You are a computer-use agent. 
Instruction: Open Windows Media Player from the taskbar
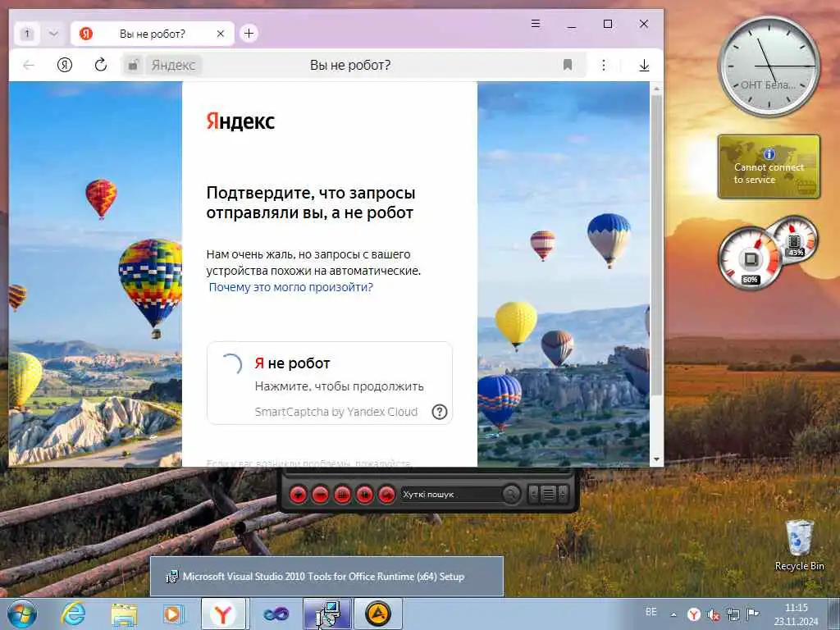tap(174, 614)
